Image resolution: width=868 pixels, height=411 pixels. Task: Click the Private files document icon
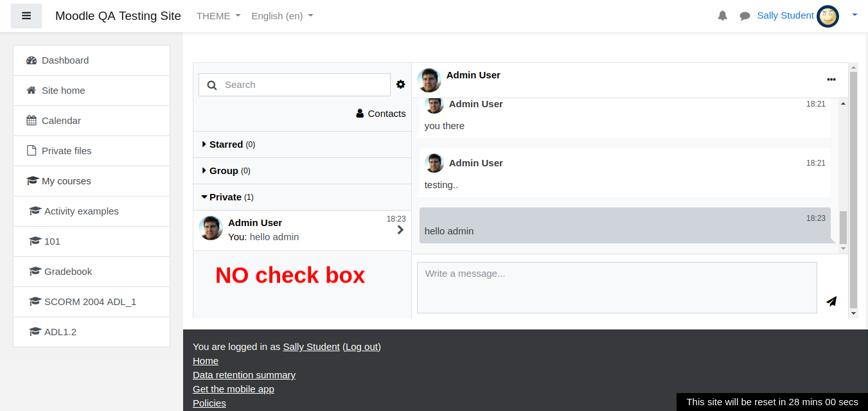point(31,151)
